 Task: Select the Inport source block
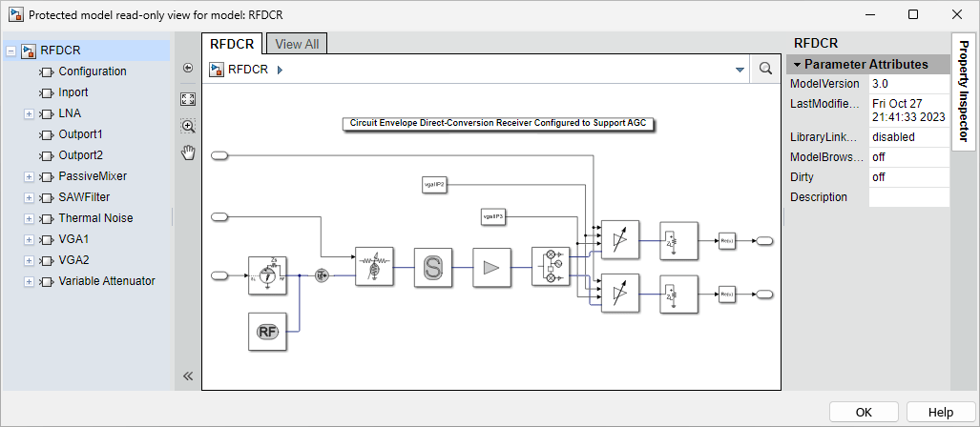coord(267,274)
